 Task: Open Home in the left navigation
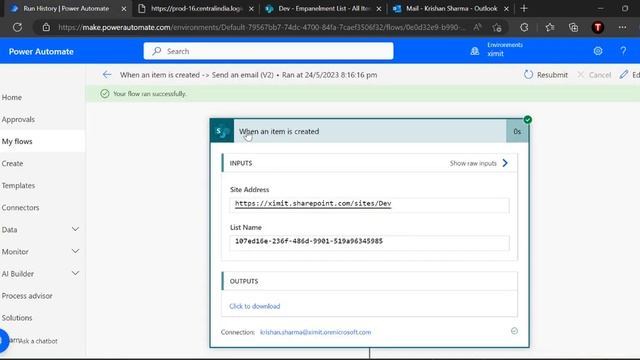tap(12, 97)
